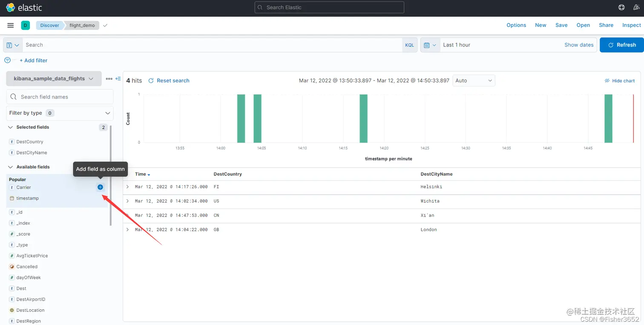Click the Reset search icon
The width and height of the screenshot is (644, 325).
[151, 81]
